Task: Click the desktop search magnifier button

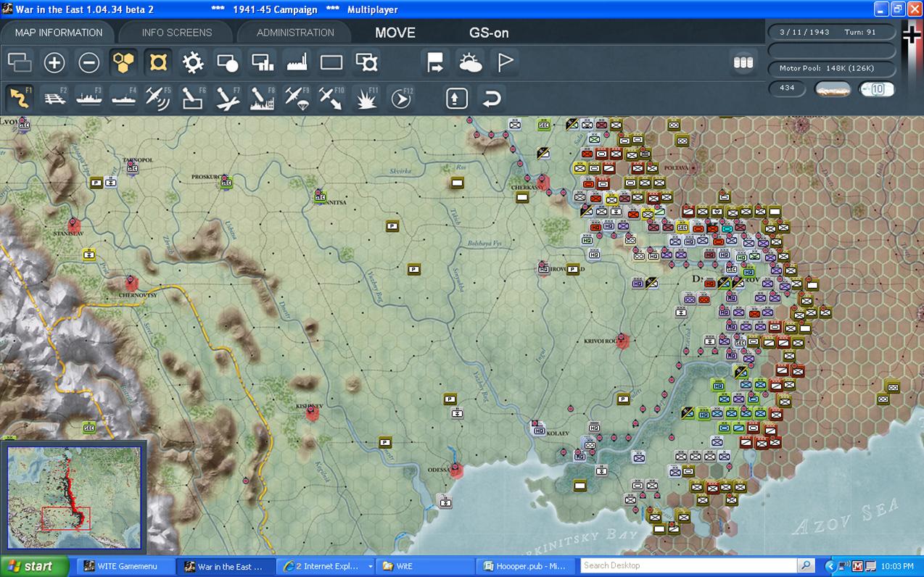Action: point(806,565)
